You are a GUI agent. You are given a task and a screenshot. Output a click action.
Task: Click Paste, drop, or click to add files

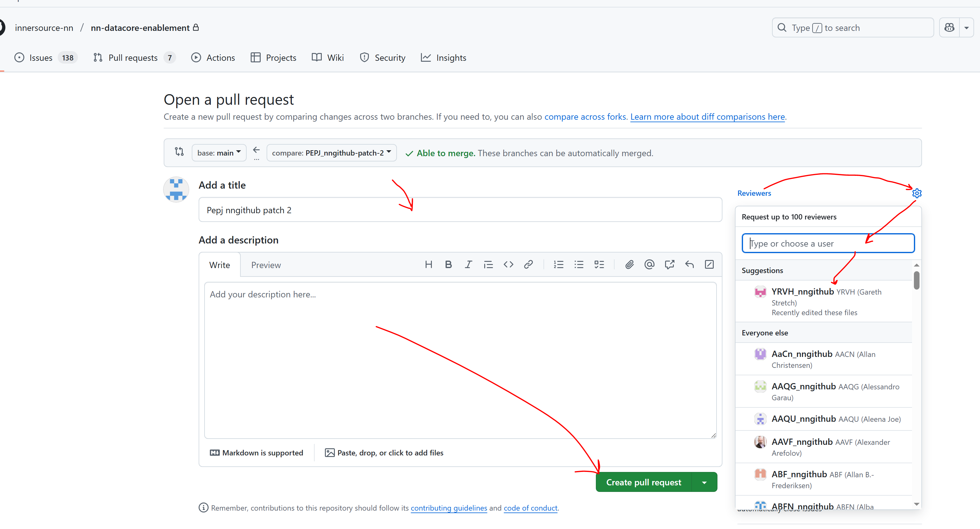(384, 453)
